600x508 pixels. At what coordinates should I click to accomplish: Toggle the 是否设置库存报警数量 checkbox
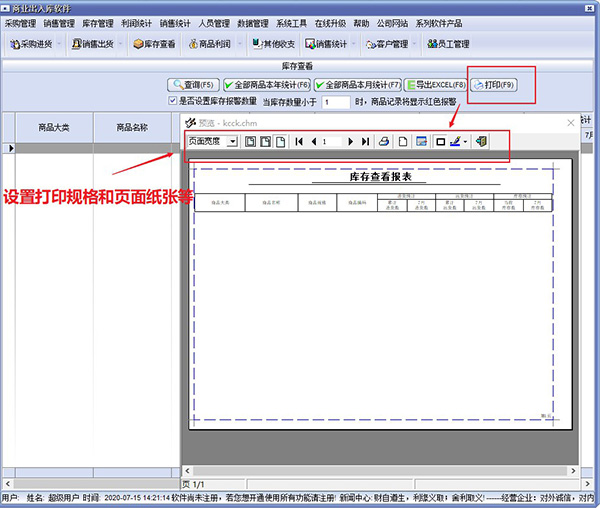click(173, 101)
